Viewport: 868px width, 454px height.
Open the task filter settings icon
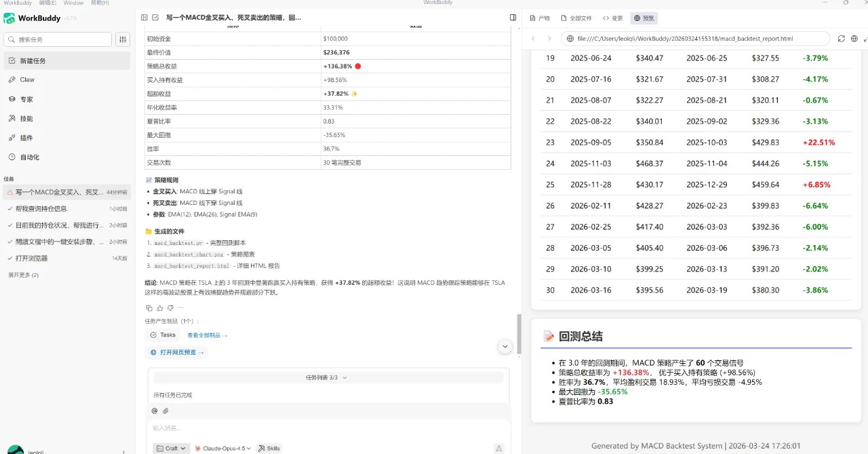pyautogui.click(x=123, y=39)
